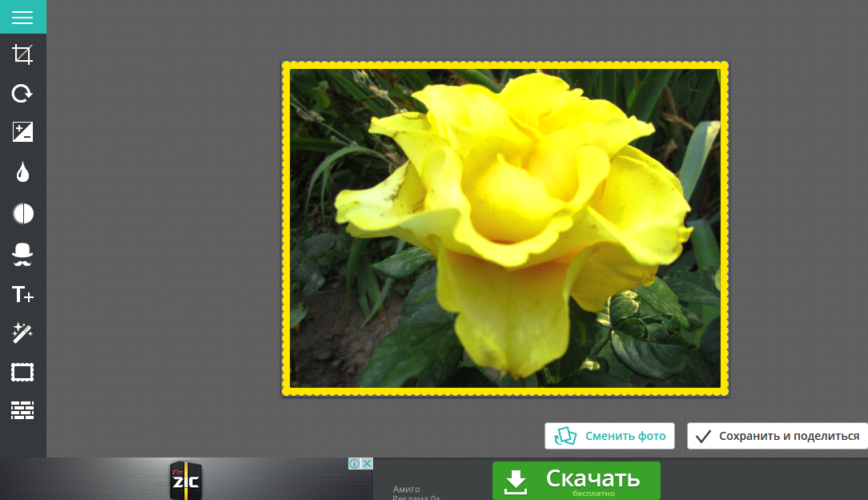This screenshot has width=868, height=500.
Task: Open the brick Textures tool
Action: pos(22,410)
